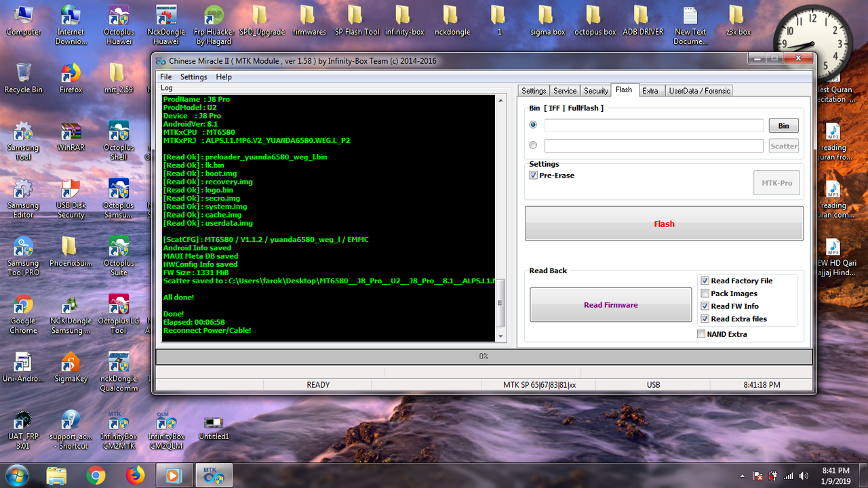Image resolution: width=868 pixels, height=488 pixels.
Task: Switch to the Security tab
Action: pos(596,91)
